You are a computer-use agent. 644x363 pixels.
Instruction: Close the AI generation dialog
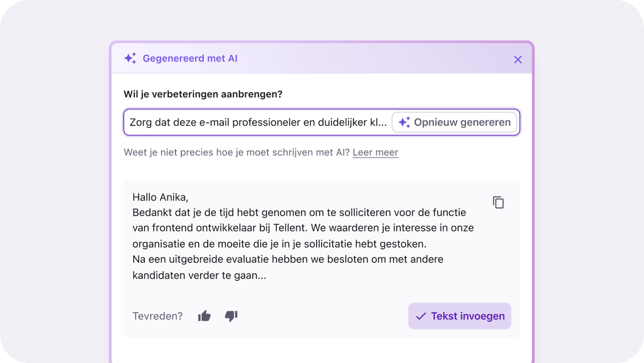click(x=517, y=60)
